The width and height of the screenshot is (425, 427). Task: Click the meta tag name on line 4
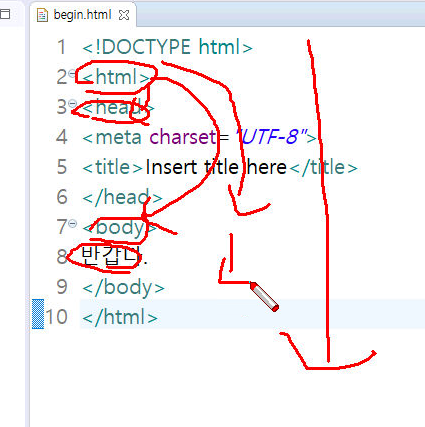point(118,137)
